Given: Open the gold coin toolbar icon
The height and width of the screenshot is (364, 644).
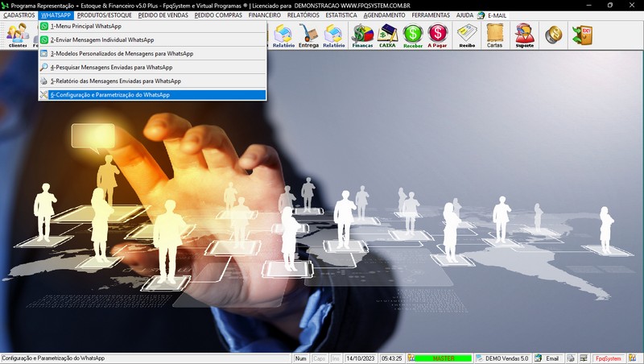Looking at the screenshot, I should 554,35.
